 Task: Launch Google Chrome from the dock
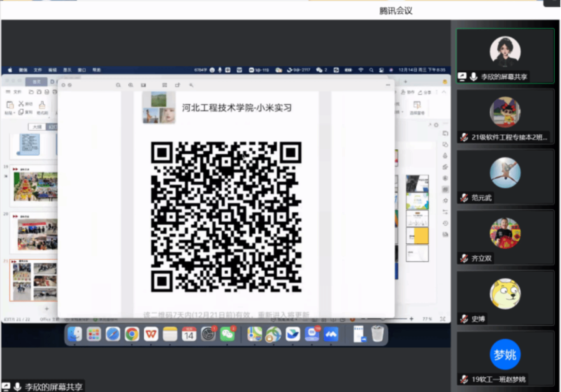click(x=132, y=334)
